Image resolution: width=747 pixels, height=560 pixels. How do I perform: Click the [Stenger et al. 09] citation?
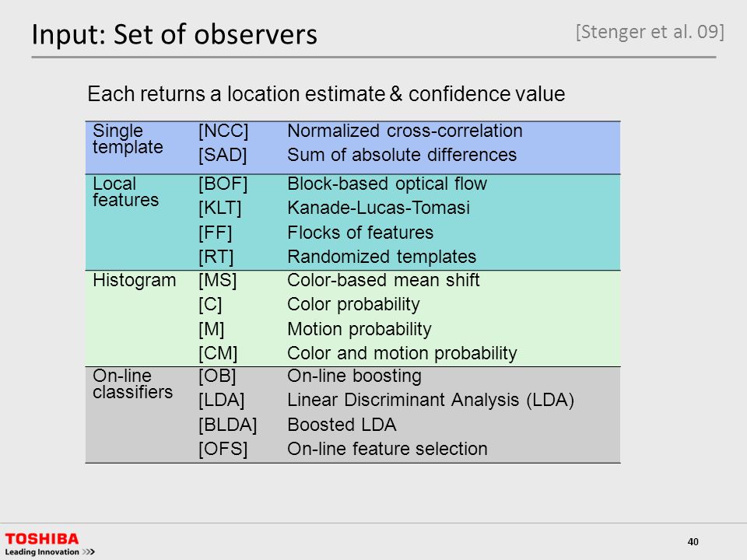click(x=650, y=31)
